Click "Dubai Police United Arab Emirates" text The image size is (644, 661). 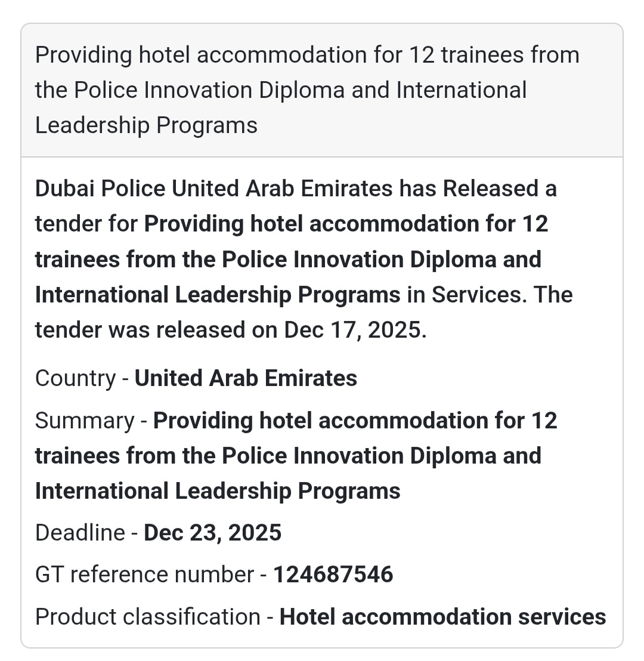click(x=213, y=189)
